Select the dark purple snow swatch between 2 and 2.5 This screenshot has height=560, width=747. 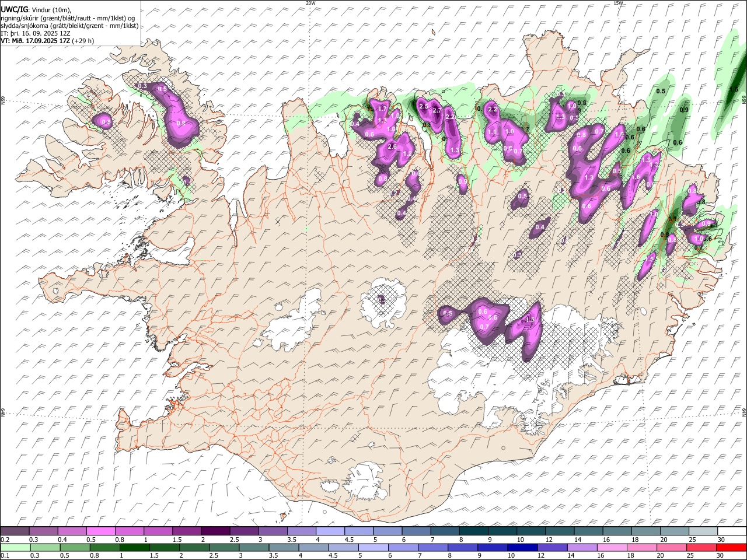point(215,531)
